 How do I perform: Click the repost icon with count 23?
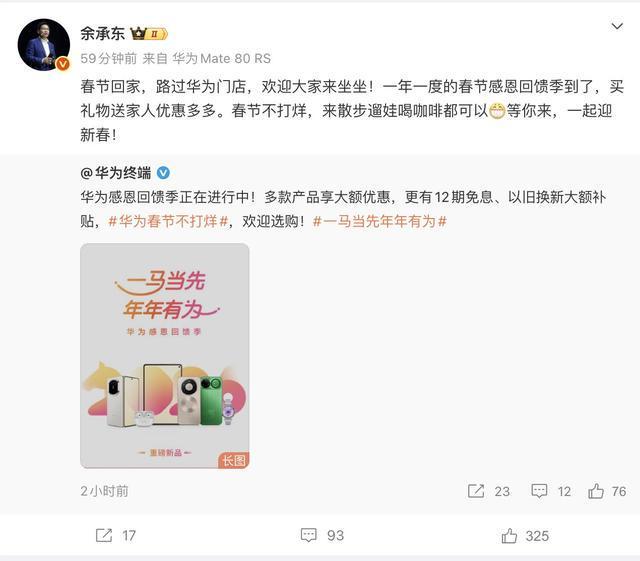476,491
